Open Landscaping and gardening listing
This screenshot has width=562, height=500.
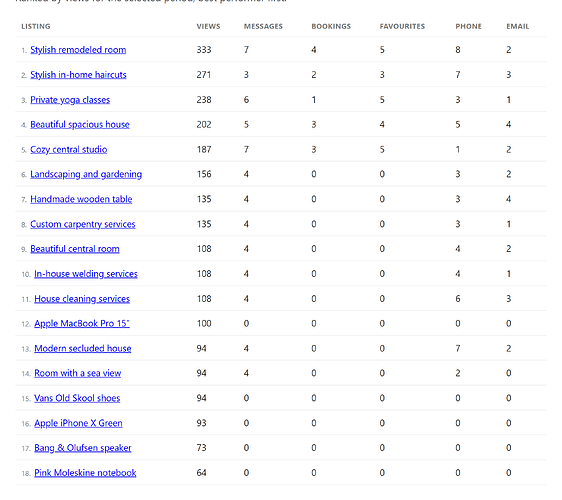pos(86,175)
